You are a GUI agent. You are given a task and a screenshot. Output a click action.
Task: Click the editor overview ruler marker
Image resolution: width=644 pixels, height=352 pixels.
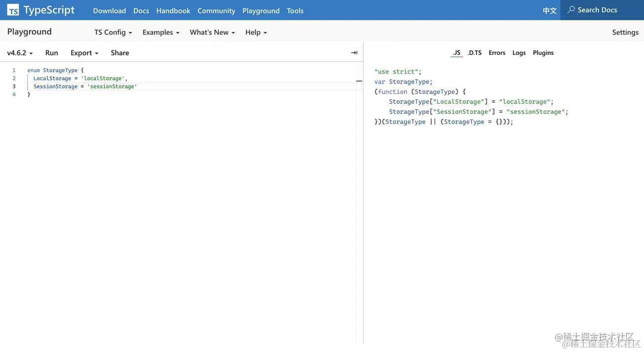[x=359, y=81]
